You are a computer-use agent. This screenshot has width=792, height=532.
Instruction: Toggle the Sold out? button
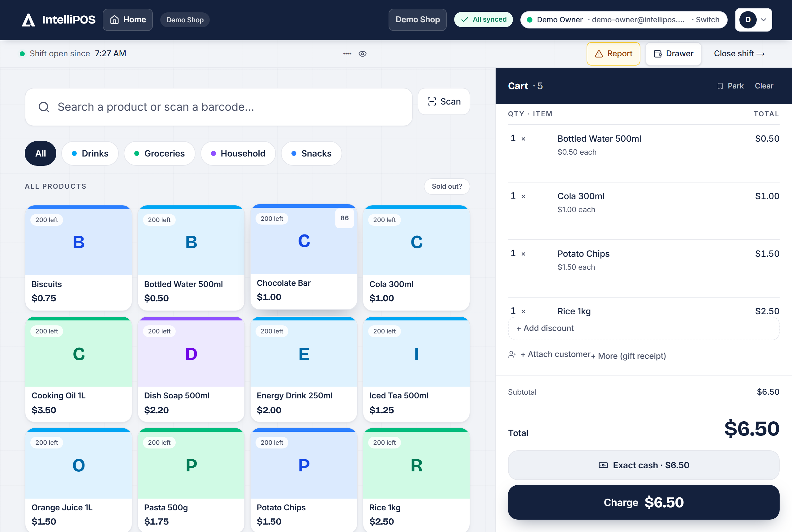point(446,186)
